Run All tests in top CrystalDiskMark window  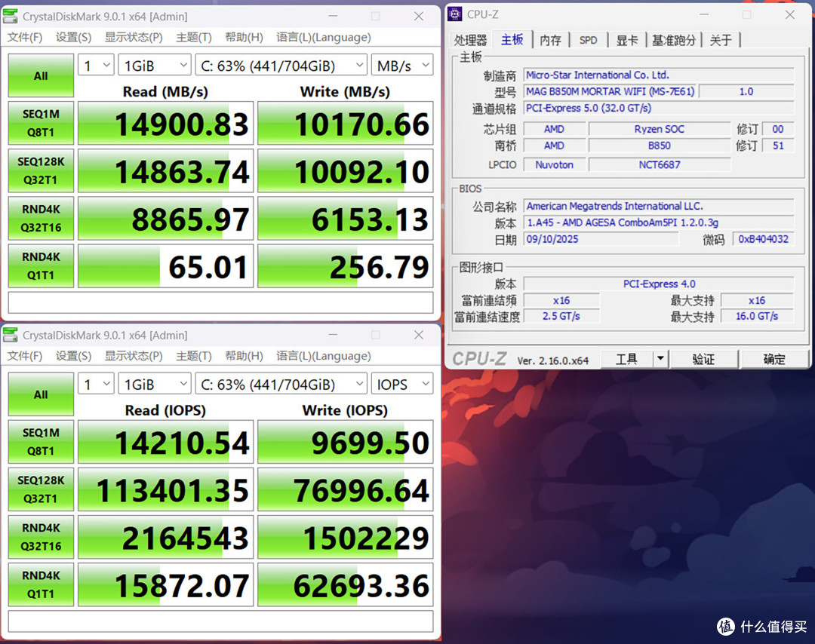pyautogui.click(x=41, y=76)
